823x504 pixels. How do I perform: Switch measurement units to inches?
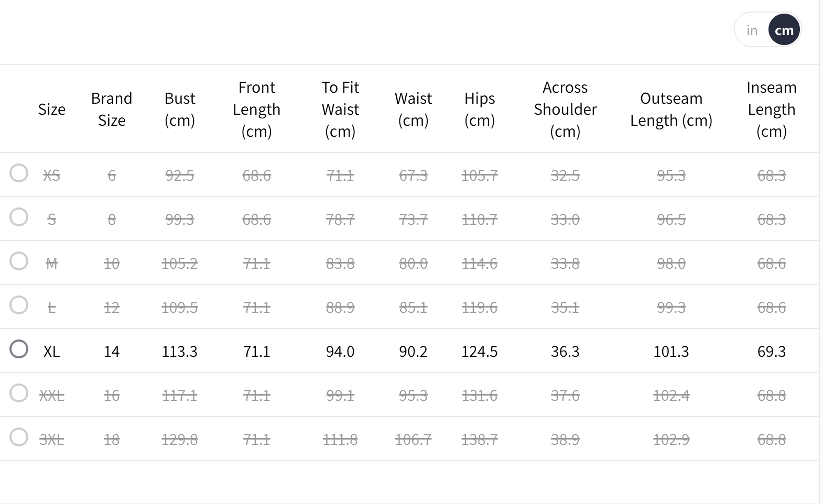[x=752, y=30]
